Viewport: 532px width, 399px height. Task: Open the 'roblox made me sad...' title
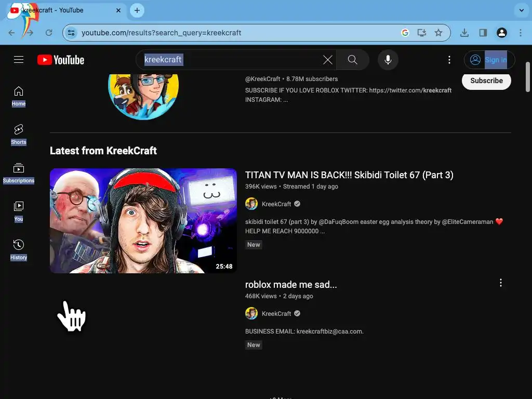[291, 285]
